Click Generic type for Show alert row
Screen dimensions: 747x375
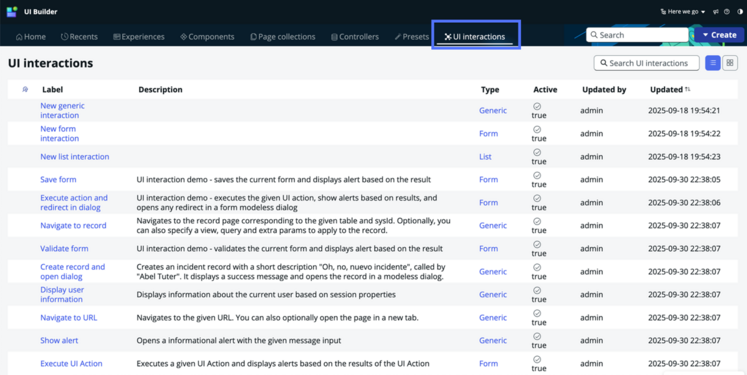point(493,340)
